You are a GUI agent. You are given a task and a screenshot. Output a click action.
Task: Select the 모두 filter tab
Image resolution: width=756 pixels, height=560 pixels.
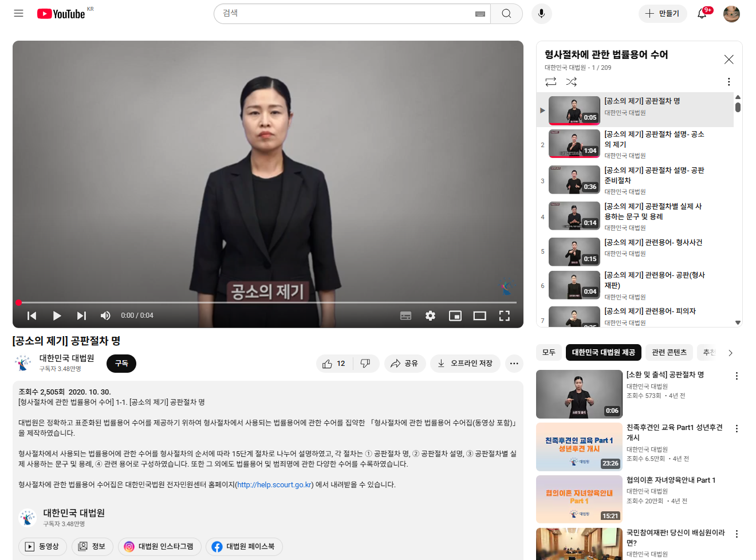tap(549, 352)
